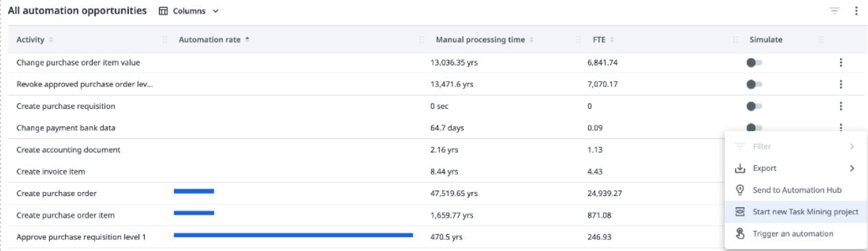Click the Export download icon in menu
Image resolution: width=868 pixels, height=251 pixels.
pyautogui.click(x=740, y=168)
